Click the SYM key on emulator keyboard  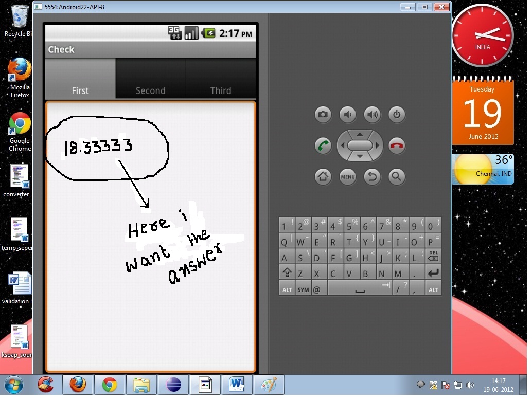click(x=303, y=289)
